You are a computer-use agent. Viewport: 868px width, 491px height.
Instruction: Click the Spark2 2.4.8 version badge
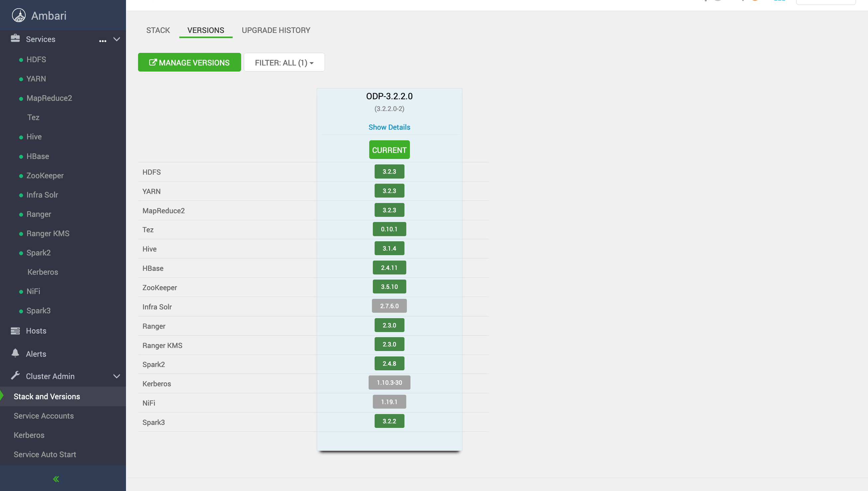[389, 364]
